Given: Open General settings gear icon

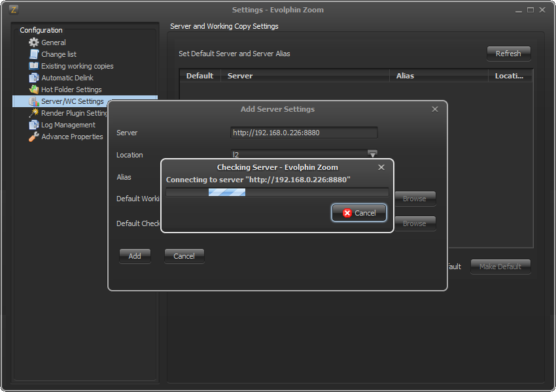Looking at the screenshot, I should pyautogui.click(x=33, y=42).
